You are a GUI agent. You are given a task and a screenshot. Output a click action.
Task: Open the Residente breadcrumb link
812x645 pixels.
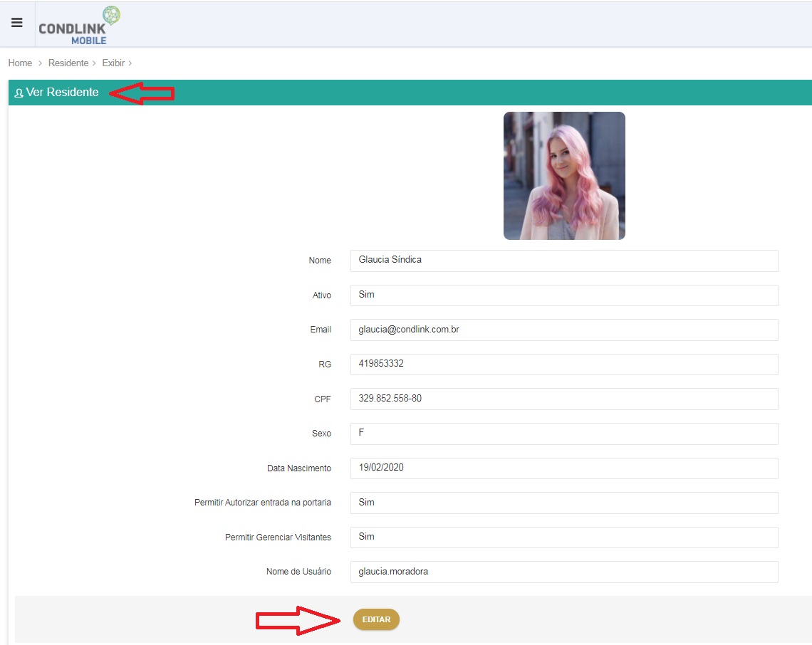click(x=68, y=63)
